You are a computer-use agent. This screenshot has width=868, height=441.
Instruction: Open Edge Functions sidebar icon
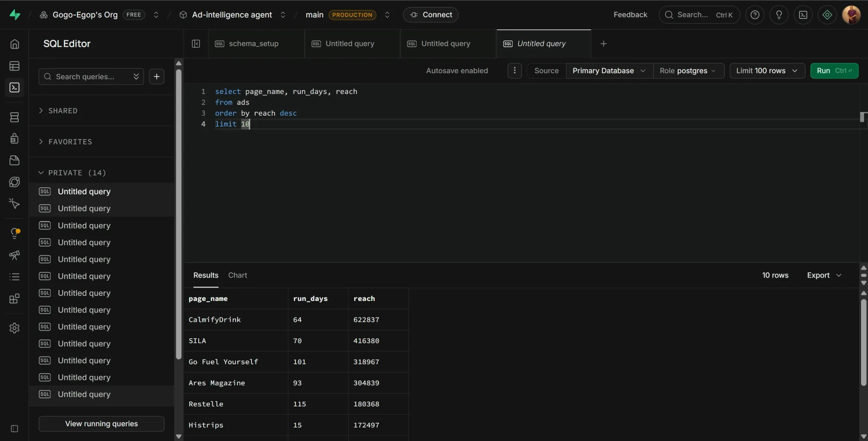coord(14,182)
